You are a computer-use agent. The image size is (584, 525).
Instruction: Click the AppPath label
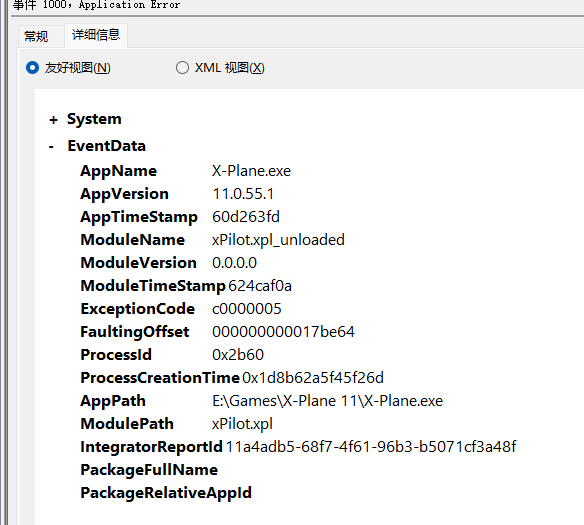pyautogui.click(x=113, y=401)
